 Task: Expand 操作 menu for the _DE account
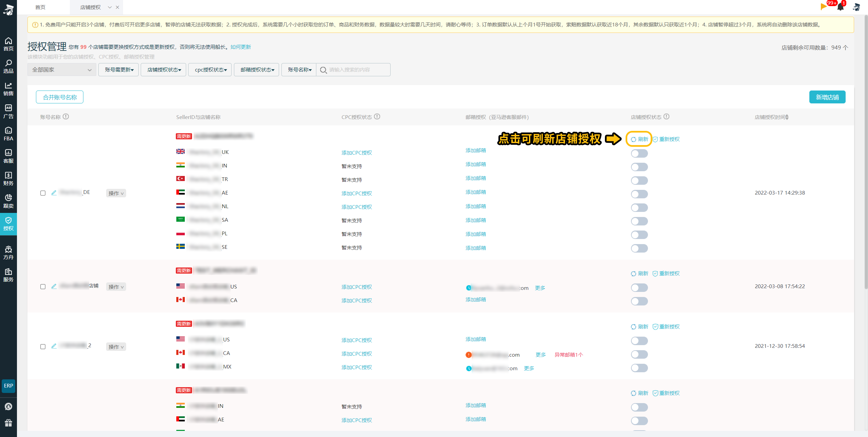(x=116, y=193)
